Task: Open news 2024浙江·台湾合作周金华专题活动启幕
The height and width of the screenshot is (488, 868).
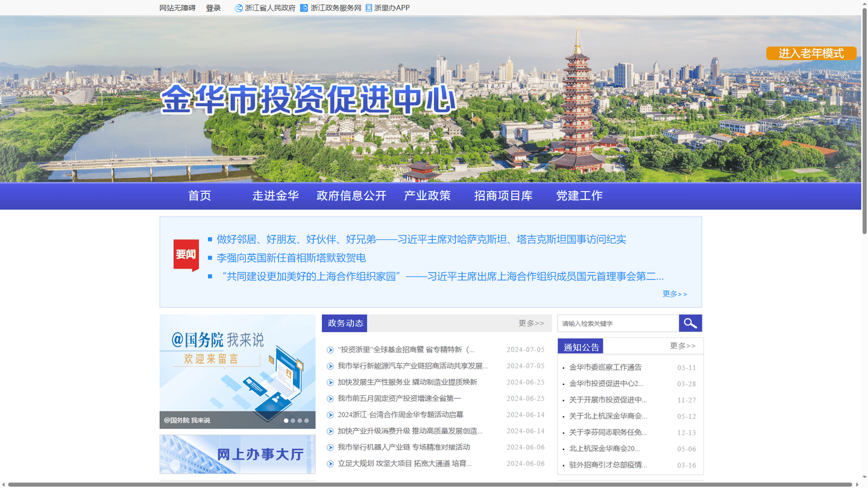Action: (400, 414)
